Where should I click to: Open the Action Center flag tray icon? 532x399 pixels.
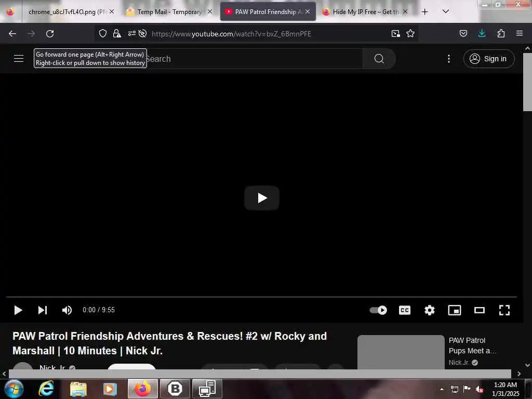467,389
